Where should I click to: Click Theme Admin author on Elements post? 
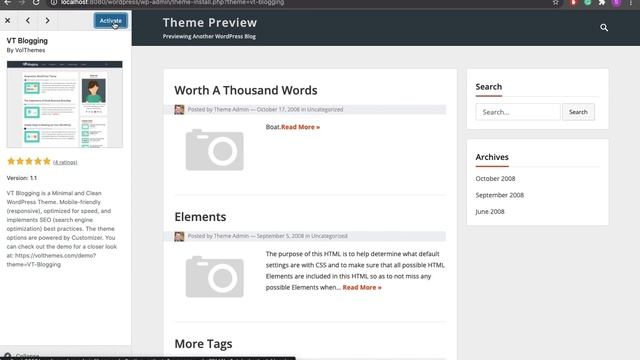coord(231,236)
